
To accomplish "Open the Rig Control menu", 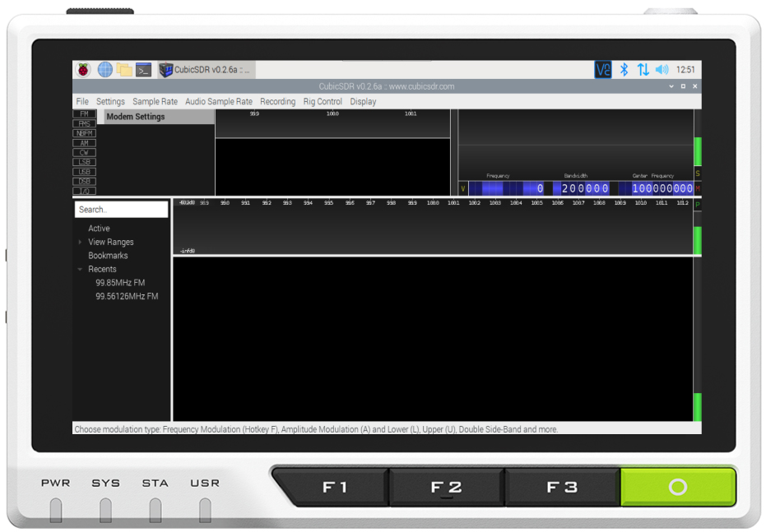I will (x=323, y=102).
